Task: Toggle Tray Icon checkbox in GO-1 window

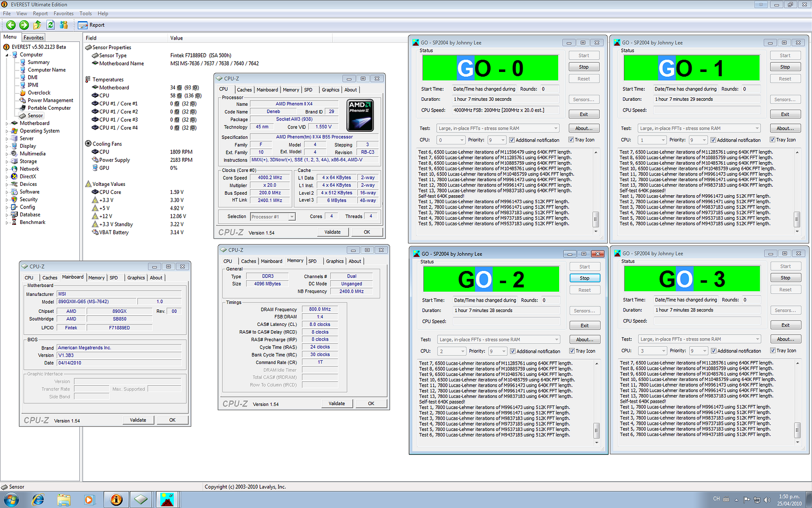Action: 772,140
